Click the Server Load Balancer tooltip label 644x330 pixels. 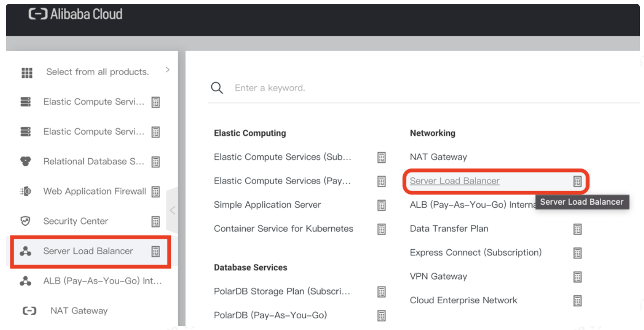point(582,202)
